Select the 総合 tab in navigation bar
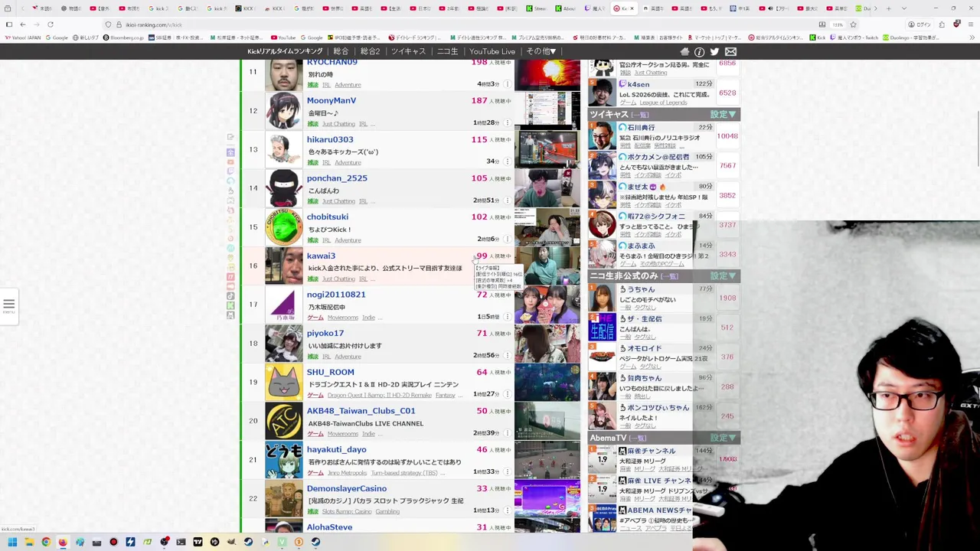Image resolution: width=980 pixels, height=551 pixels. click(341, 51)
